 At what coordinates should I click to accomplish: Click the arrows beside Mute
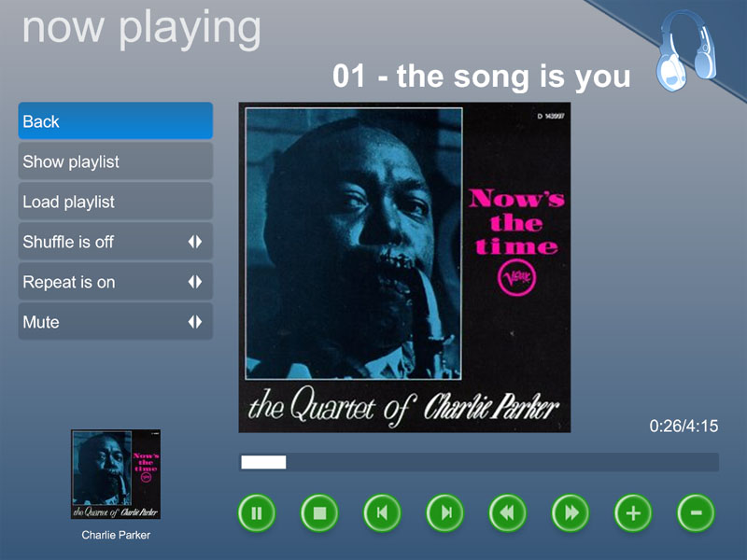click(x=195, y=322)
